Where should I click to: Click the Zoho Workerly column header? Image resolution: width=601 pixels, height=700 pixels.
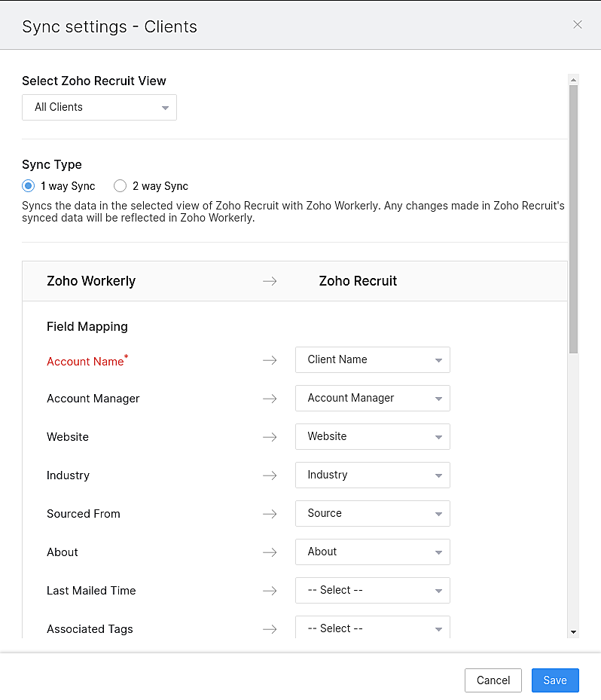(91, 281)
